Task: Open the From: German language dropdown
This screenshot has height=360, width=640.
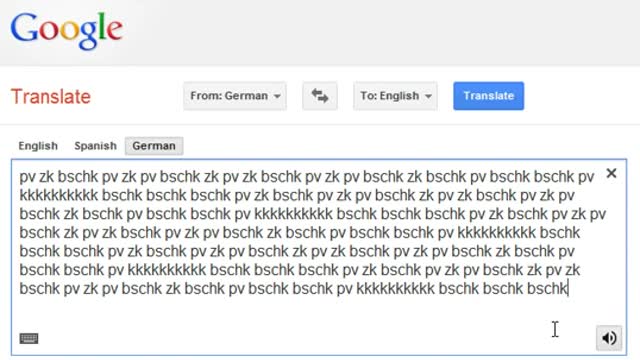Action: (235, 96)
